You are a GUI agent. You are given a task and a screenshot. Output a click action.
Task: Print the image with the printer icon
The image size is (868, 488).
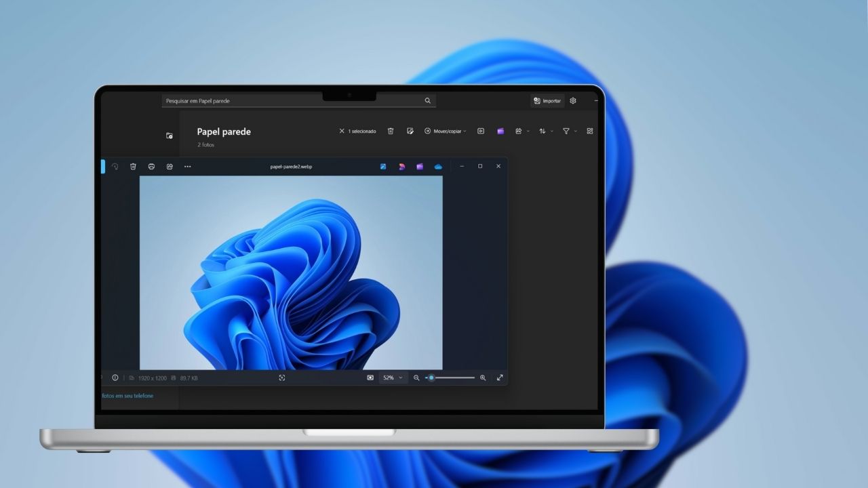[151, 166]
